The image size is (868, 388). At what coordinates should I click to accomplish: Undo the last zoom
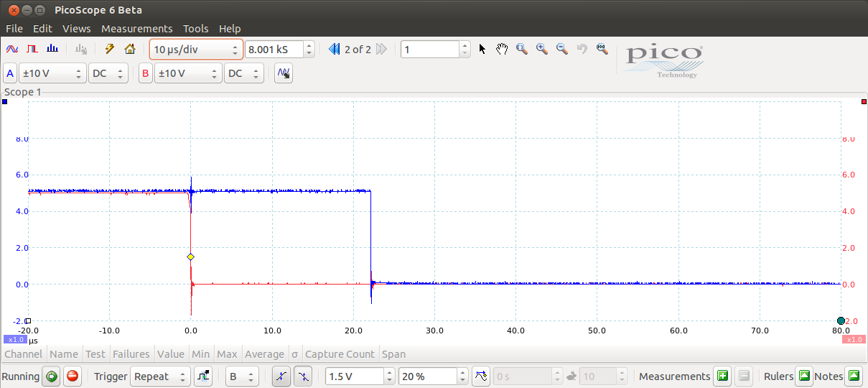(582, 49)
